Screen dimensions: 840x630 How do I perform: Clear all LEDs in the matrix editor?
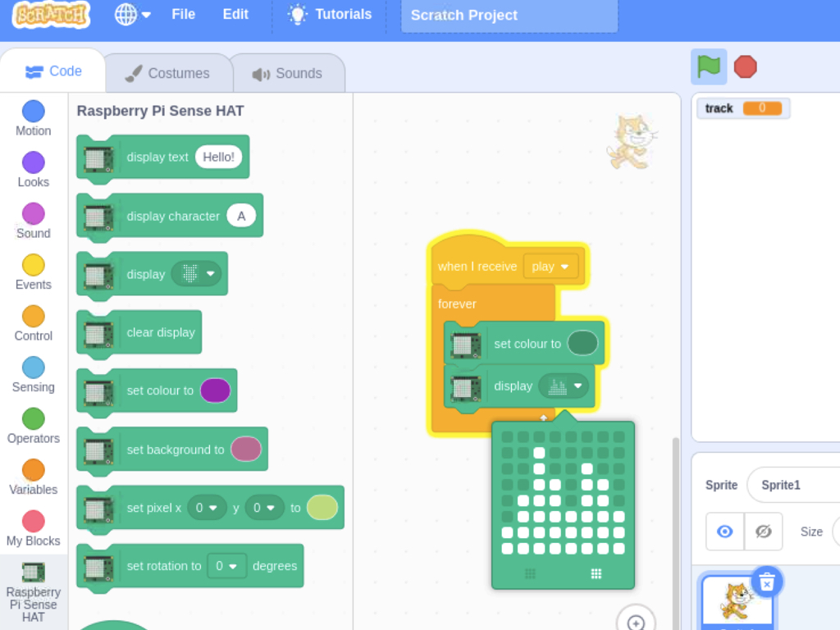(x=531, y=573)
